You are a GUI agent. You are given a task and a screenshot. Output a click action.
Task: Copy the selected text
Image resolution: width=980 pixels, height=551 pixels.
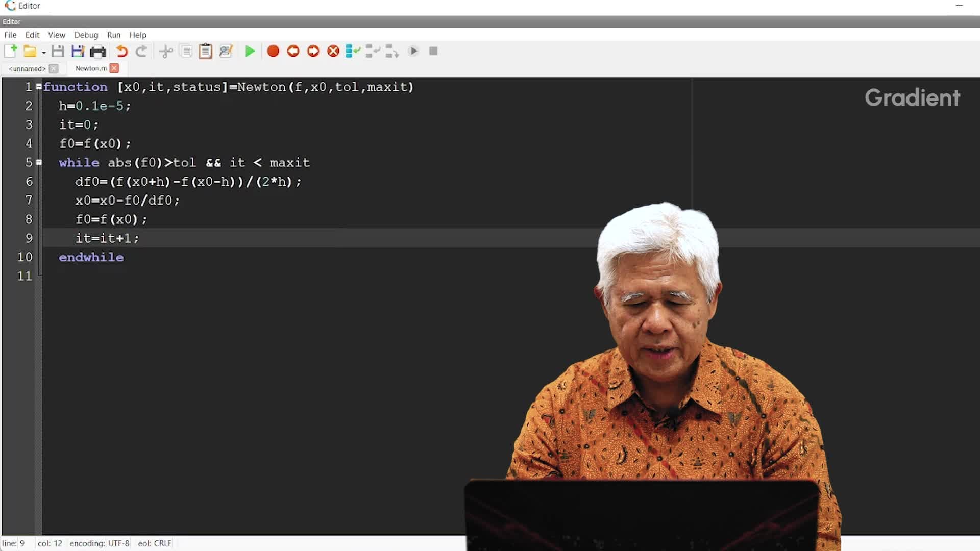[186, 51]
